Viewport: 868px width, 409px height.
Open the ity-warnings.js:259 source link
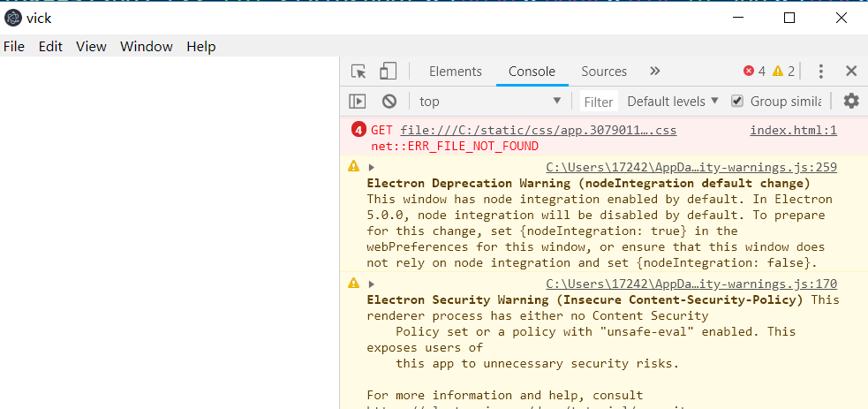(691, 167)
